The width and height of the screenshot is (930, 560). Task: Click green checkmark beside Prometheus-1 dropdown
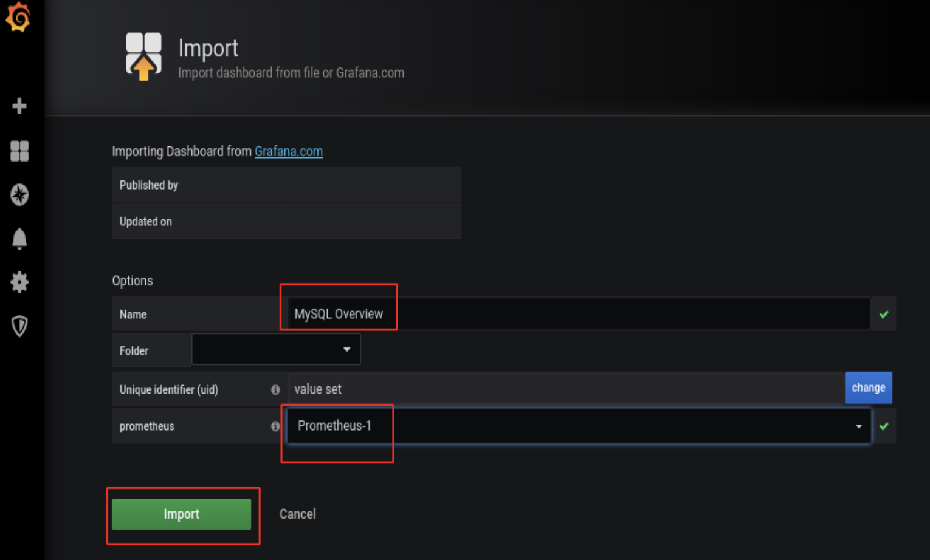coord(884,426)
